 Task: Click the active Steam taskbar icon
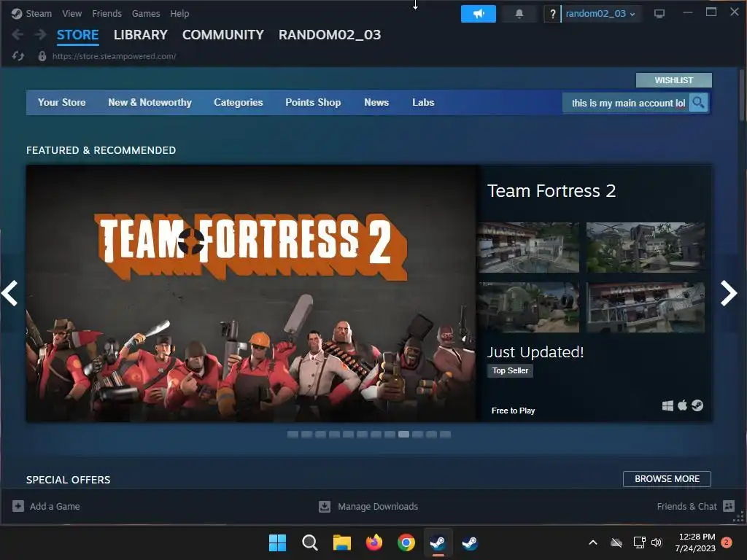tap(438, 542)
